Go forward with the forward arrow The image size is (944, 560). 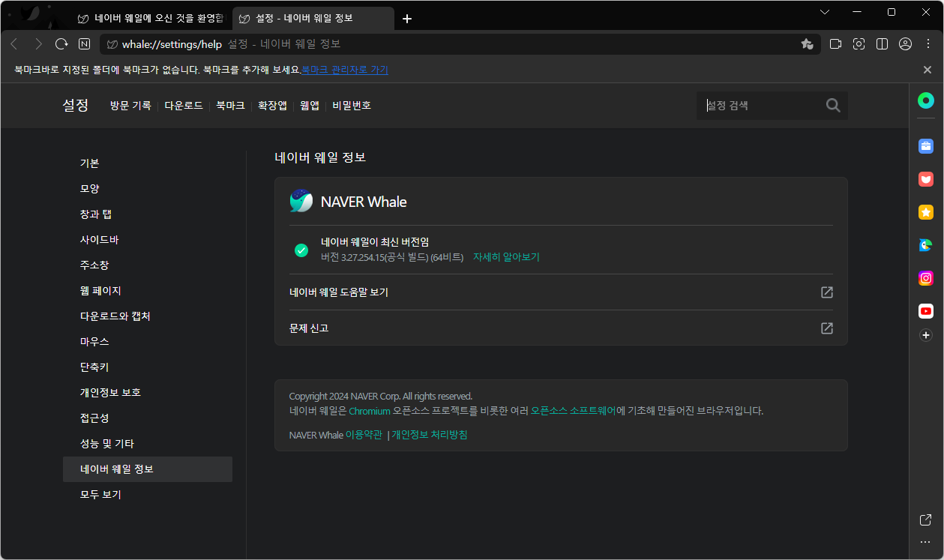tap(38, 44)
